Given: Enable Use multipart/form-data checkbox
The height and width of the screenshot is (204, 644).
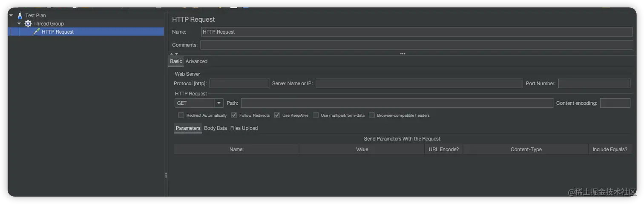Looking at the screenshot, I should click(316, 115).
